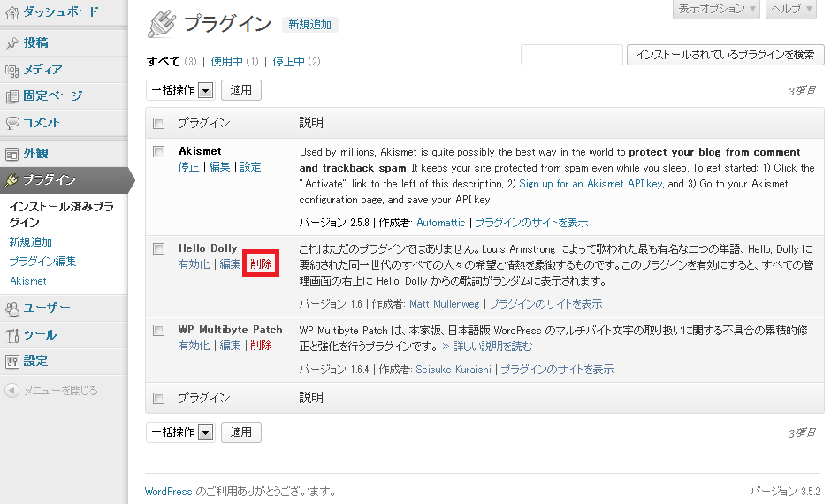Tick the Hello Dolly checkbox

click(159, 248)
